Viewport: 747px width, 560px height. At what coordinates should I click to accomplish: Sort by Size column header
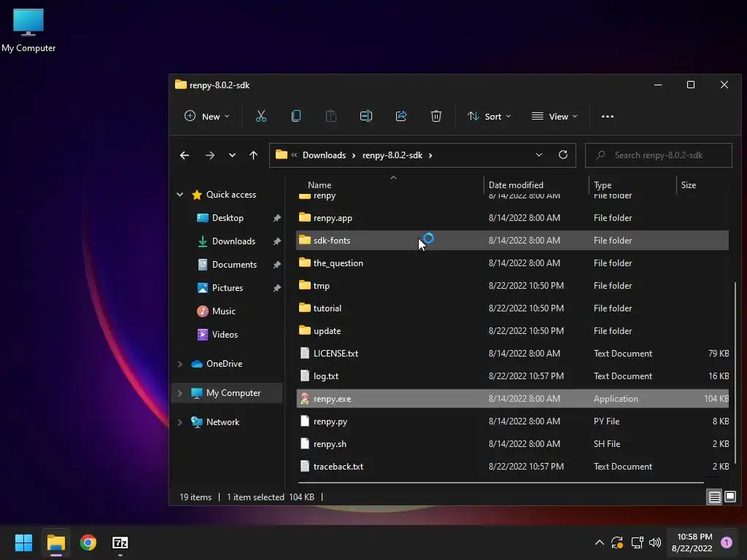pos(689,184)
